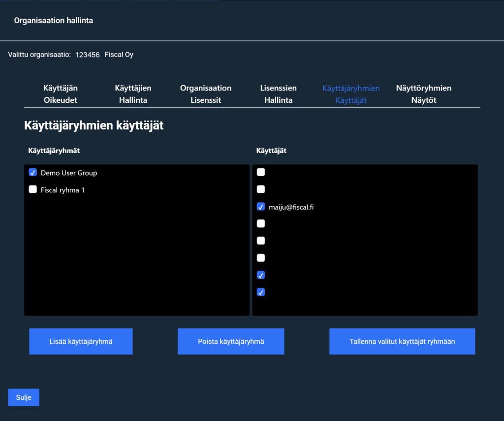The height and width of the screenshot is (421, 504).
Task: Uncheck the last checkbox in Käyttäjät list
Action: 261,292
